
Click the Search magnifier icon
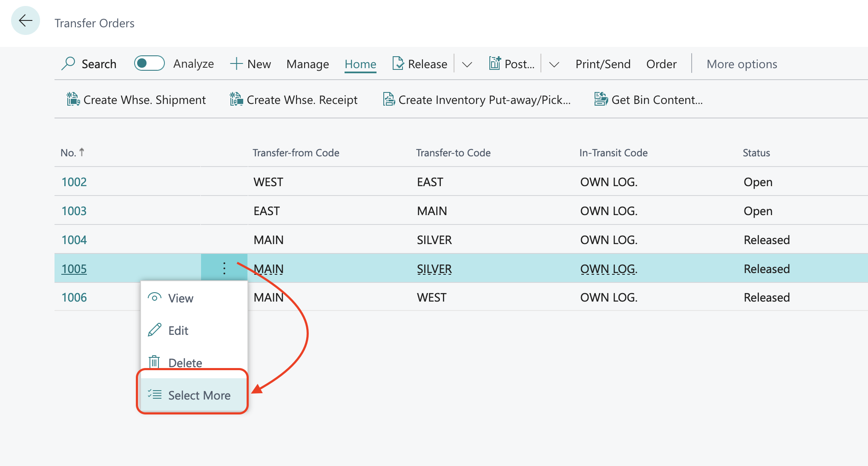(68, 63)
